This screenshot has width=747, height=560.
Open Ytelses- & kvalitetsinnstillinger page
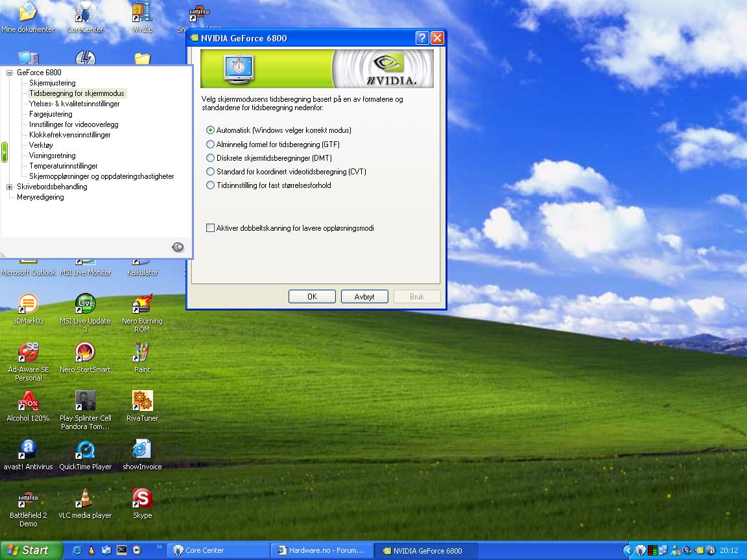point(75,104)
